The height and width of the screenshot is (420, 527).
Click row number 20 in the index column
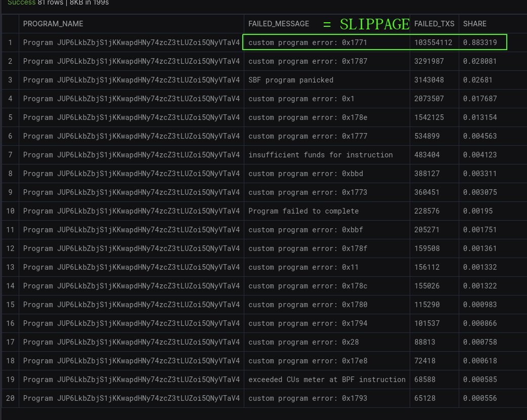point(10,398)
